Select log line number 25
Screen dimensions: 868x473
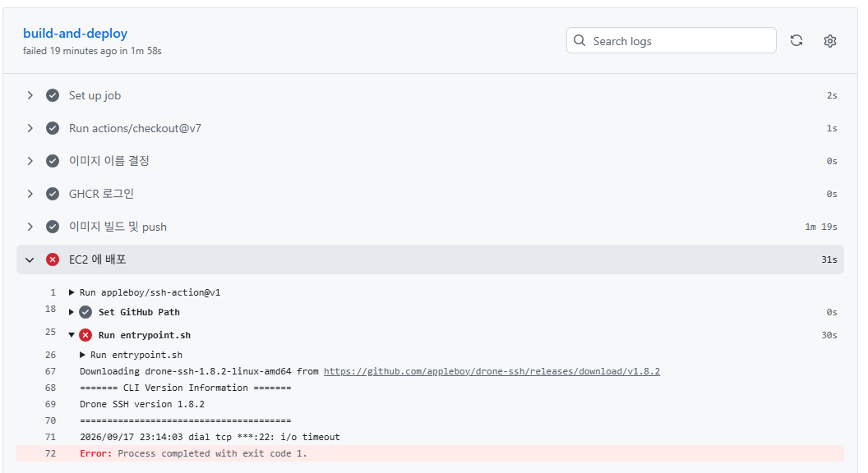50,332
